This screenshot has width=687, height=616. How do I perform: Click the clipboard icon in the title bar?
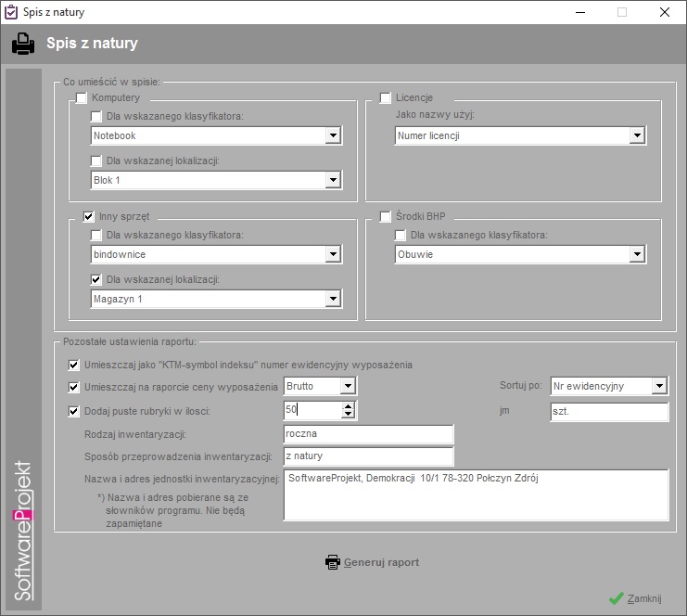10,12
